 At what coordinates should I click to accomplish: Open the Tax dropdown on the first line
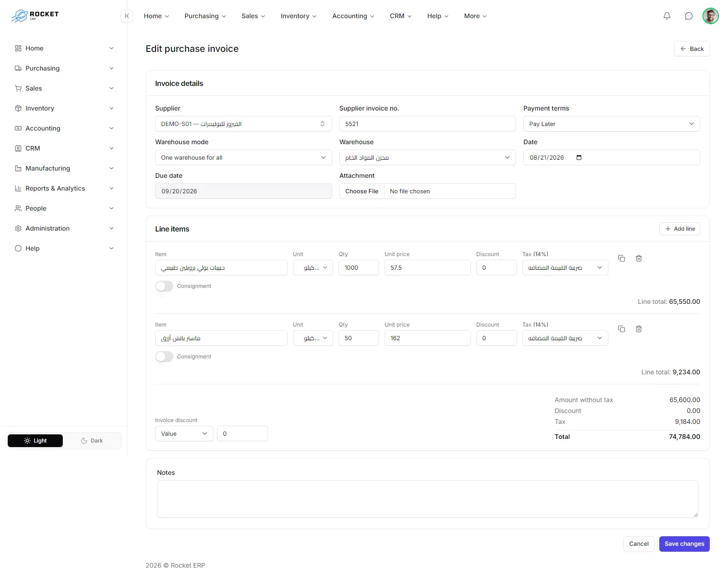(565, 267)
